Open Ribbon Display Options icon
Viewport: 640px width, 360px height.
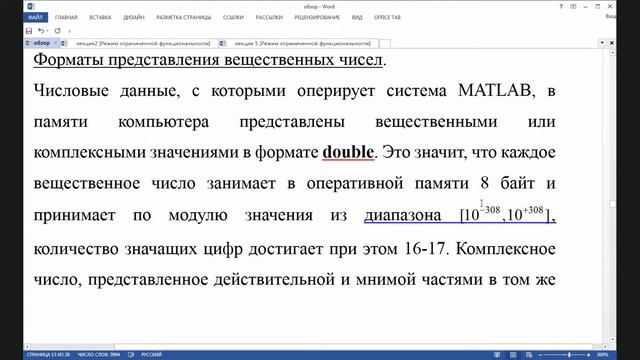pyautogui.click(x=573, y=7)
